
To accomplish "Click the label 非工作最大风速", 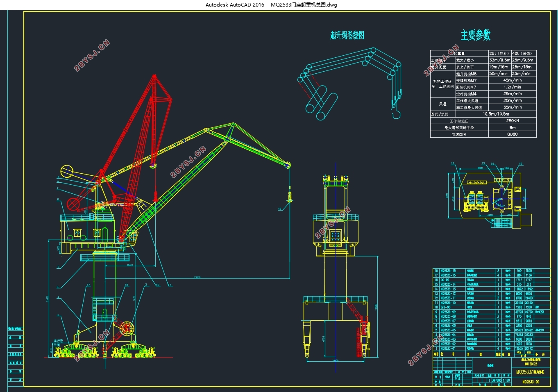I will pyautogui.click(x=469, y=108).
